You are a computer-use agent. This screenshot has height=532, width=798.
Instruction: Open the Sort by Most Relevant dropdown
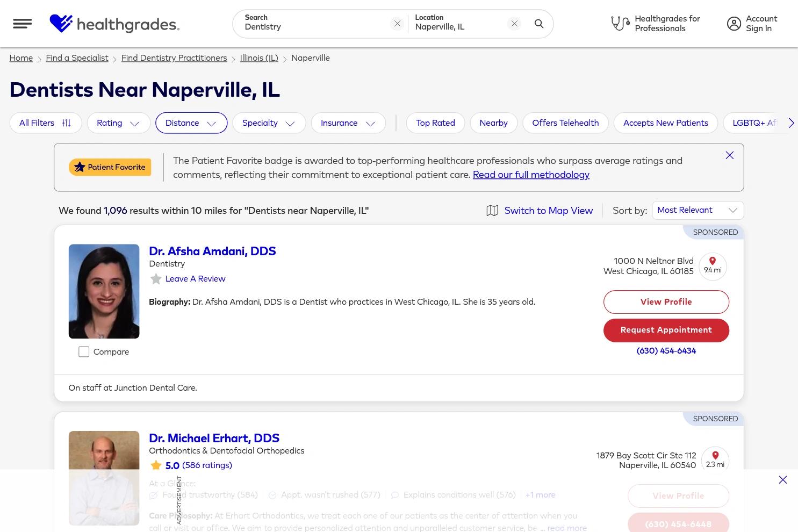coord(698,210)
